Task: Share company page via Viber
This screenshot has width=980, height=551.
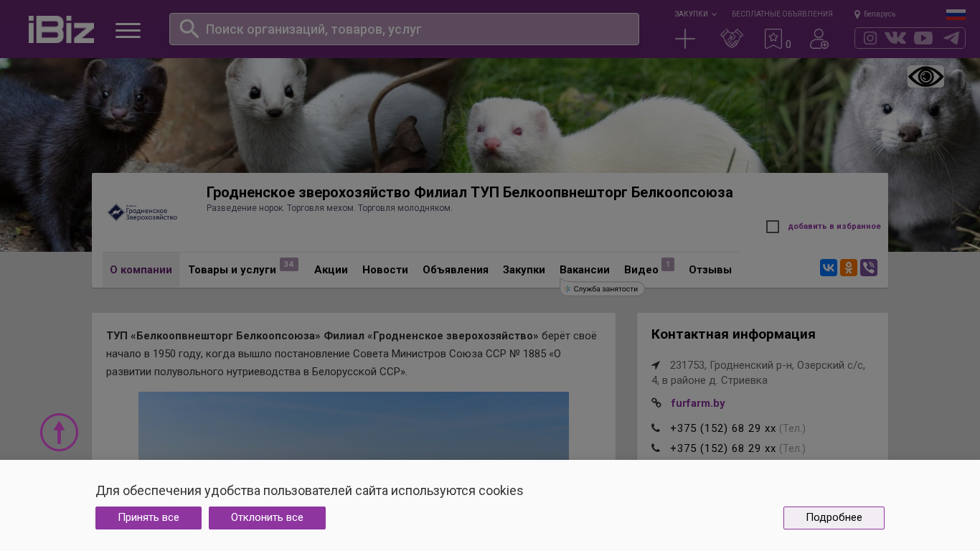Action: pyautogui.click(x=869, y=268)
